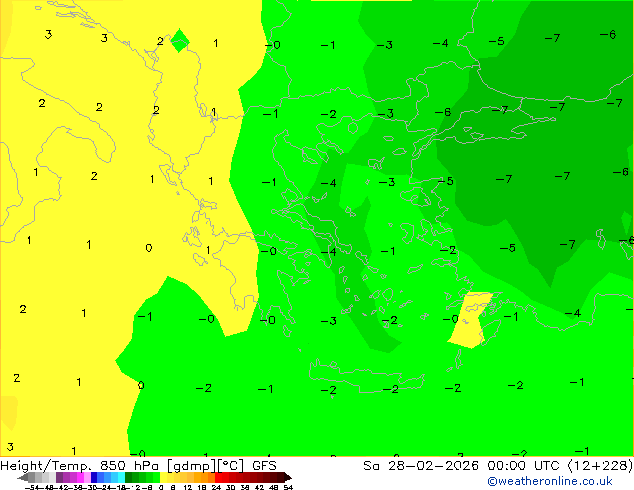Click the small green diamond patch on map
Screen dimensions: 634x490
[180, 40]
